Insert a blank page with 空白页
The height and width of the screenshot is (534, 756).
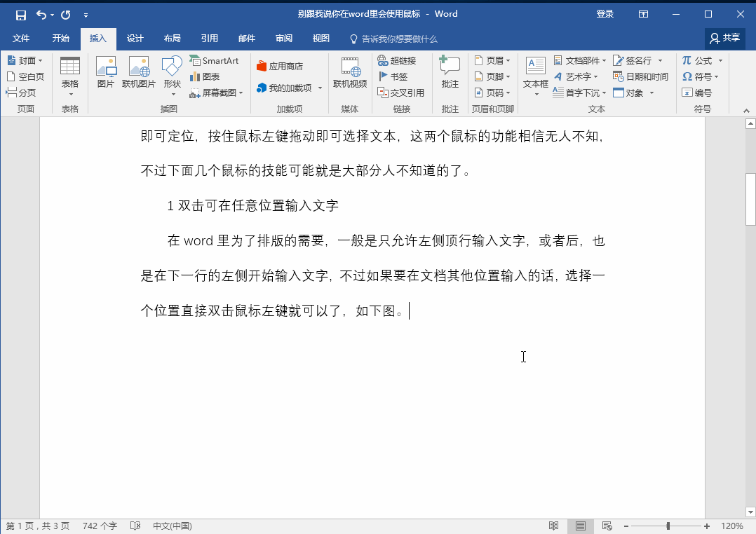tap(26, 76)
